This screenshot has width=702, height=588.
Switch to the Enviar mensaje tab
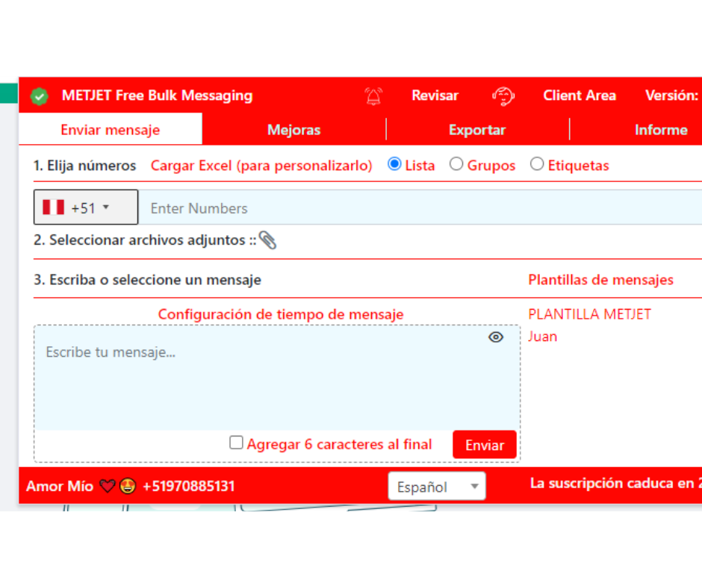(x=111, y=130)
